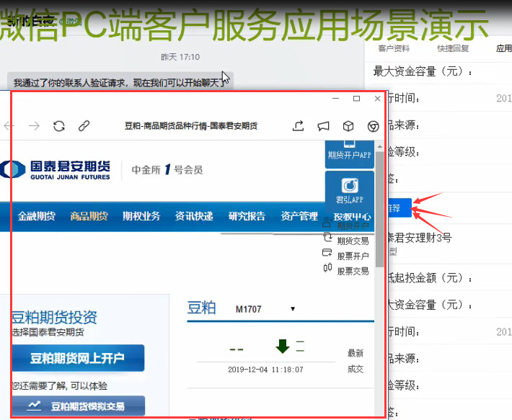Click the flag/forward icon in browser toolbar
512x420 pixels.
[323, 126]
